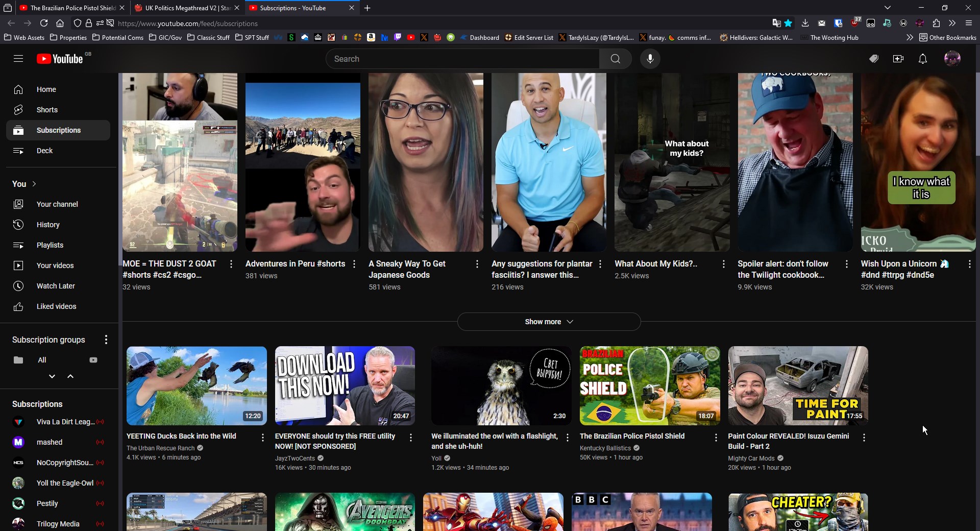Open Playlists in the sidebar
Screen dimensions: 980x531
click(58, 245)
